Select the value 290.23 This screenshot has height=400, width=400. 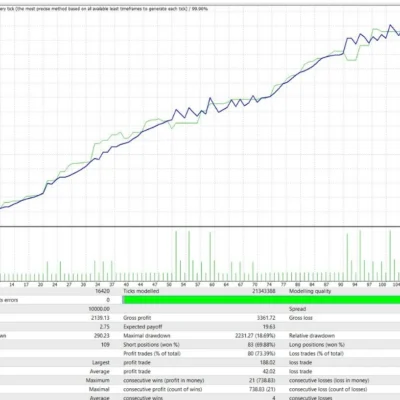(102, 336)
